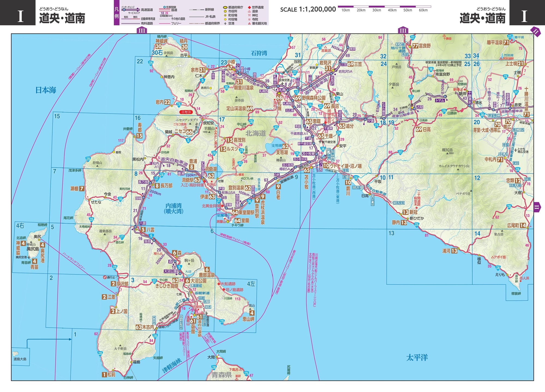Click the 奥尻島 island label
545x392 pixels.
pyautogui.click(x=33, y=249)
